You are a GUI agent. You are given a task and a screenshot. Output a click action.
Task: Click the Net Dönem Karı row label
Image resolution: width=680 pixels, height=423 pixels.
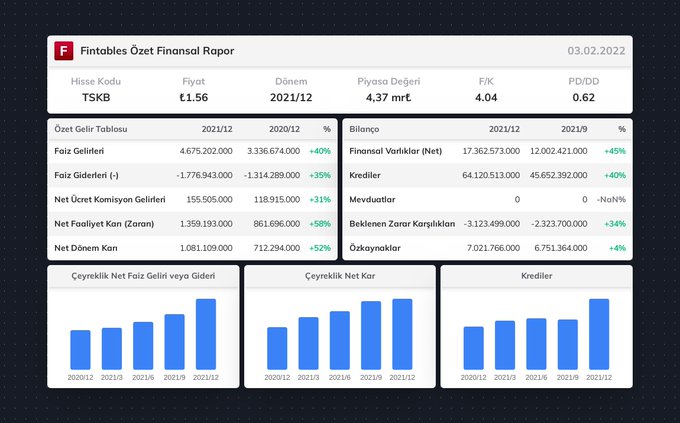(85, 248)
